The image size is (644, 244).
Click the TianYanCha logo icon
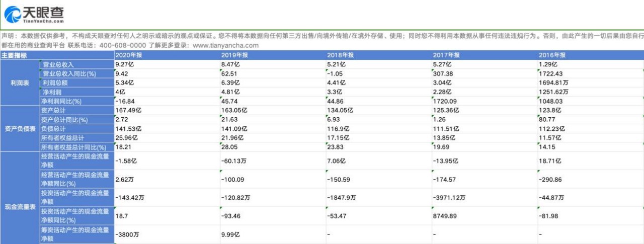click(11, 15)
